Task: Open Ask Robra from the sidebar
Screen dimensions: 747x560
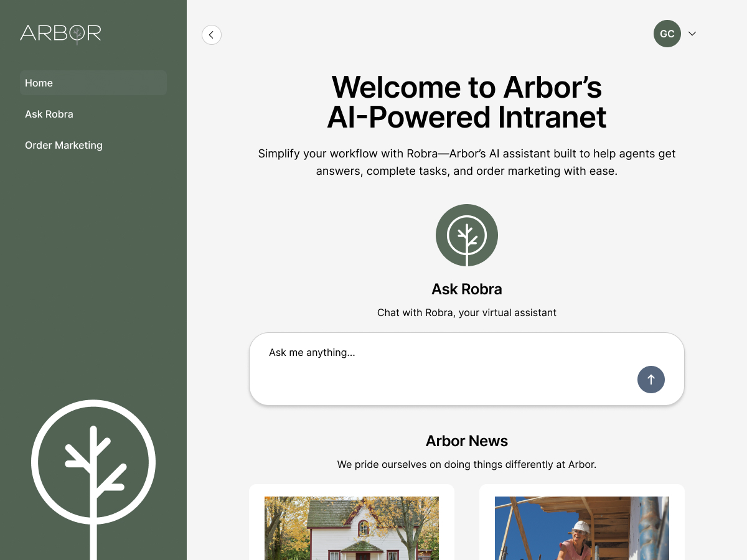Action: 49,114
